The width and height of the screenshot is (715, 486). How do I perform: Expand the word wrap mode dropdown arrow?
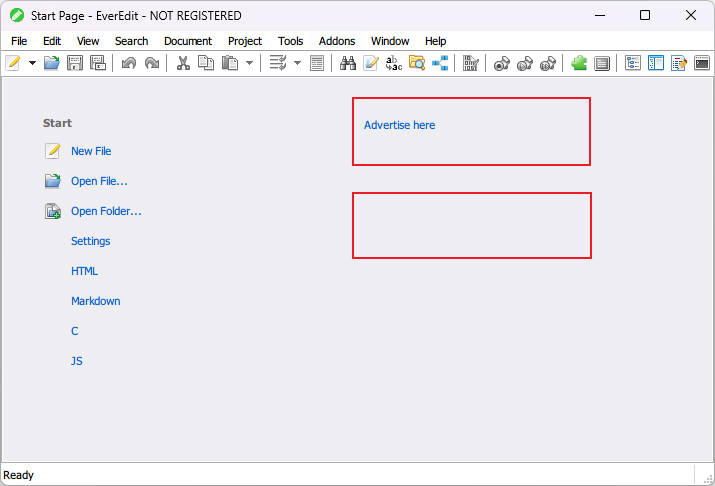pyautogui.click(x=297, y=63)
